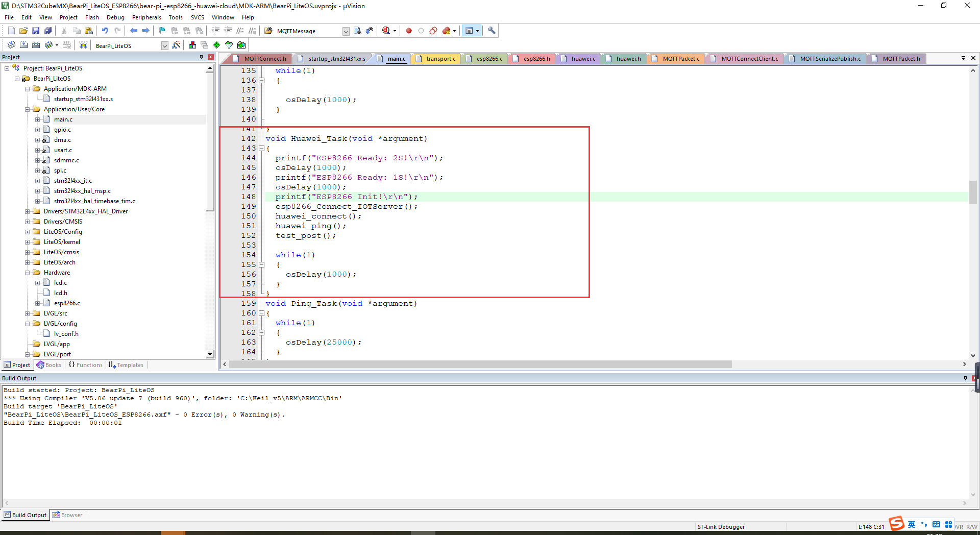Switch to the MQTTConnectClient.c tab
Viewport: 980px width, 535px height.
[x=745, y=59]
